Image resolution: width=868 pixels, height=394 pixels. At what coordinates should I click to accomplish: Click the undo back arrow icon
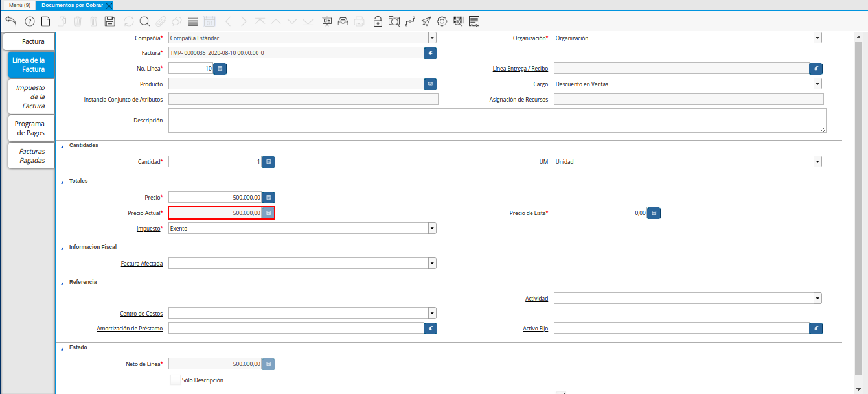10,21
